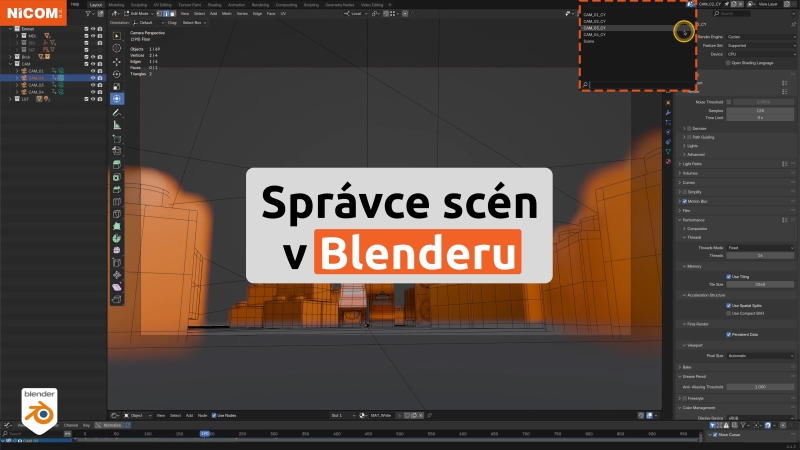Choose the Move tool
The height and width of the screenshot is (450, 800).
point(117,61)
